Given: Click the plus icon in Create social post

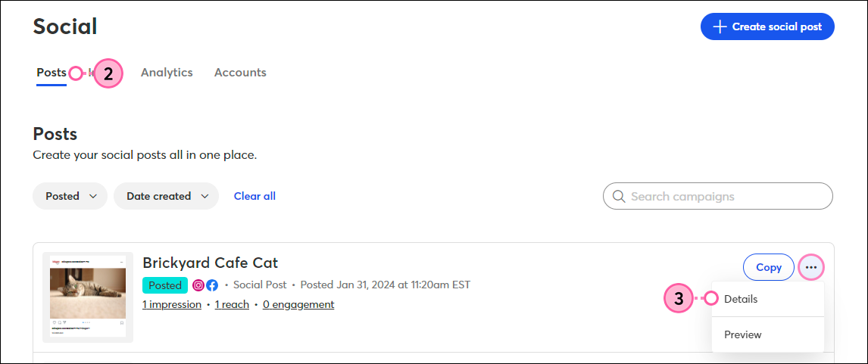Looking at the screenshot, I should [719, 26].
